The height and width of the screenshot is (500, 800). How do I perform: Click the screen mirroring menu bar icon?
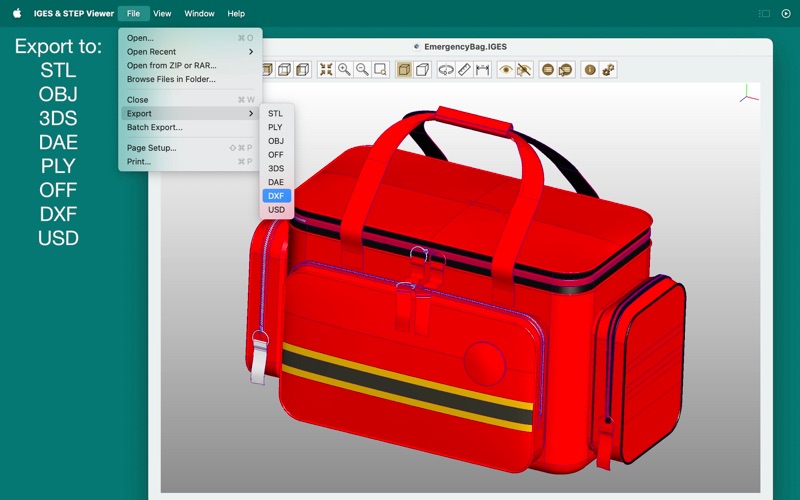pyautogui.click(x=764, y=13)
